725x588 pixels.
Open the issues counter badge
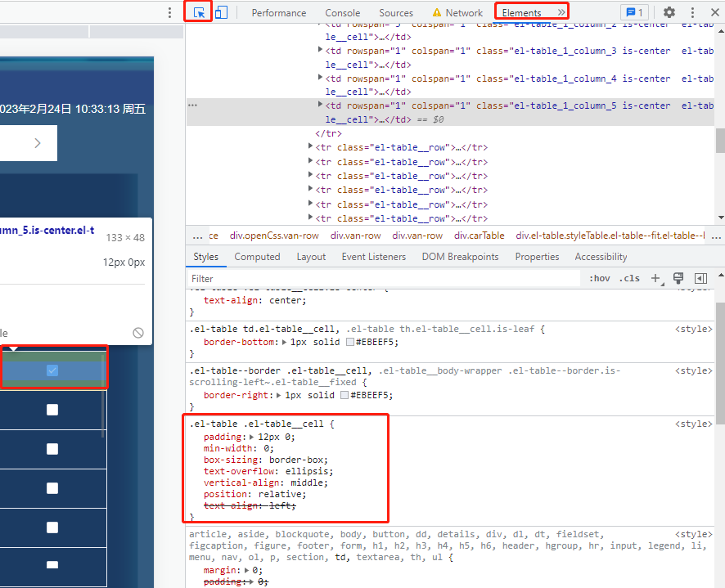(x=635, y=12)
